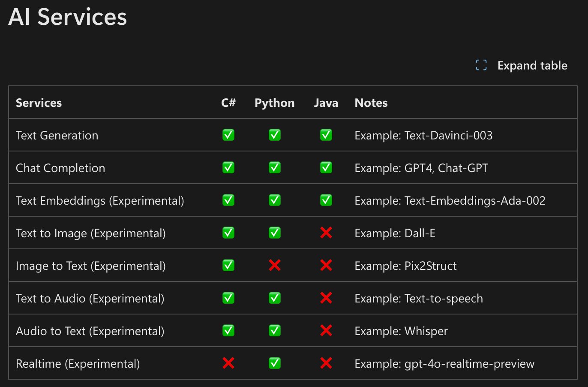588x387 pixels.
Task: Click the Example: Pix2Struct note
Action: coord(405,266)
